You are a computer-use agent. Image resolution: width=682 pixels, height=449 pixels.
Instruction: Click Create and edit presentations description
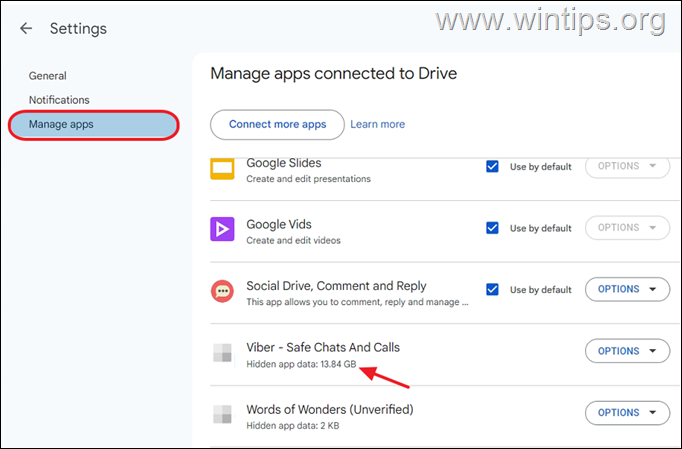[x=308, y=179]
